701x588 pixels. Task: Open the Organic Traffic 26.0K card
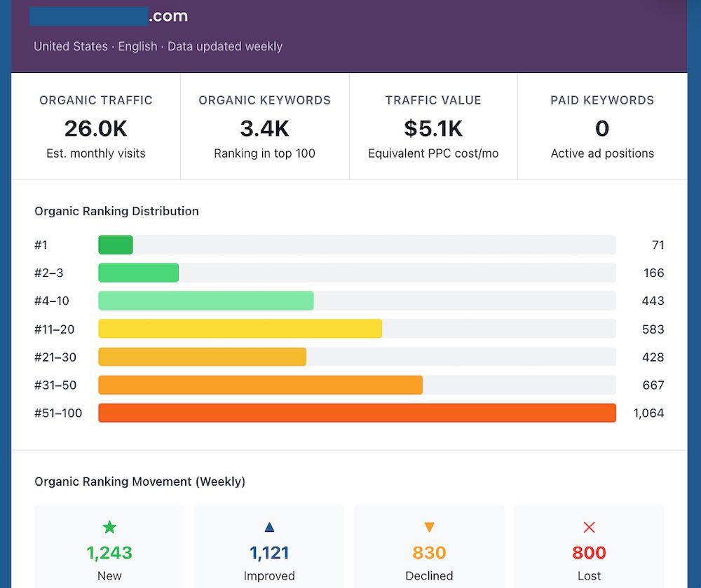point(96,127)
